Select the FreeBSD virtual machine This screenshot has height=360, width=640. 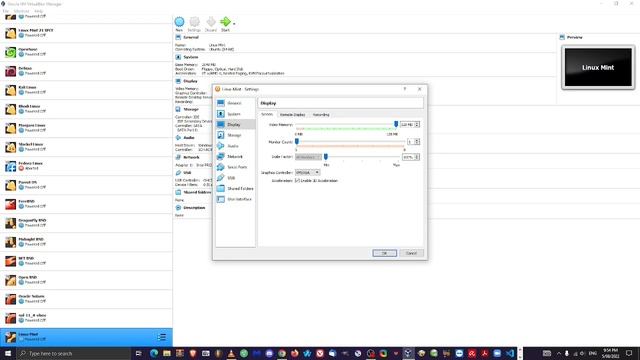pos(86,204)
